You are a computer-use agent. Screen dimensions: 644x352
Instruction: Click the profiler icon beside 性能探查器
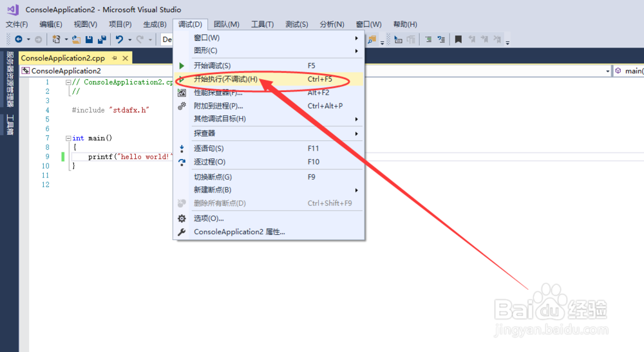click(x=182, y=93)
